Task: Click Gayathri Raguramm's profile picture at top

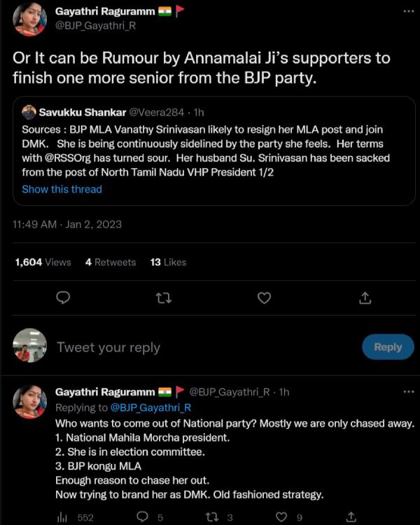Action: click(x=30, y=19)
